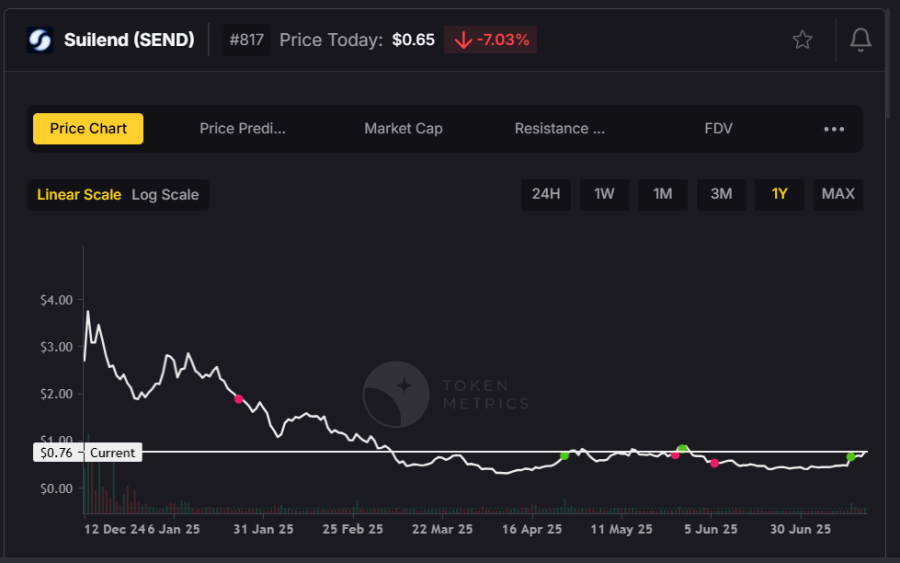Click the star favorite icon
The height and width of the screenshot is (563, 900).
[x=802, y=40]
